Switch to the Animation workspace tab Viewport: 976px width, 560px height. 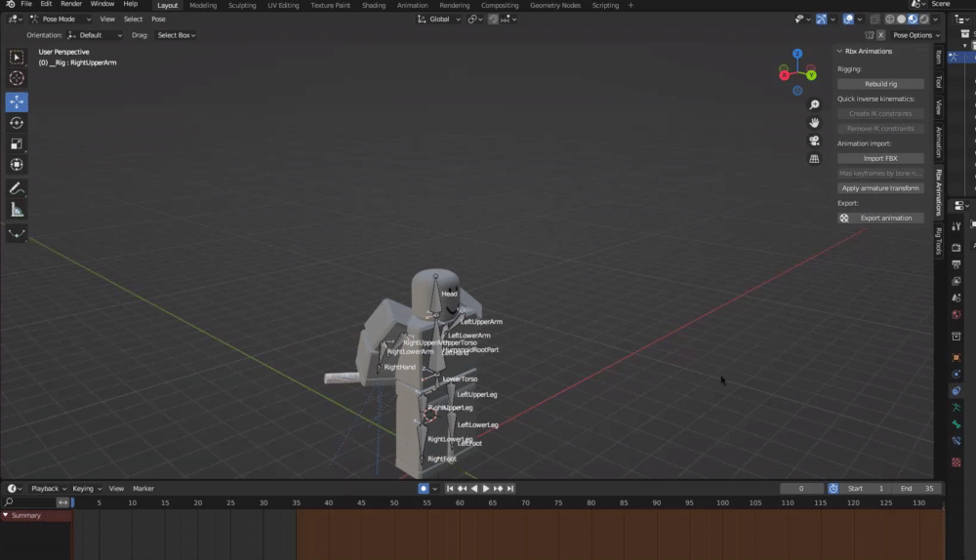412,6
